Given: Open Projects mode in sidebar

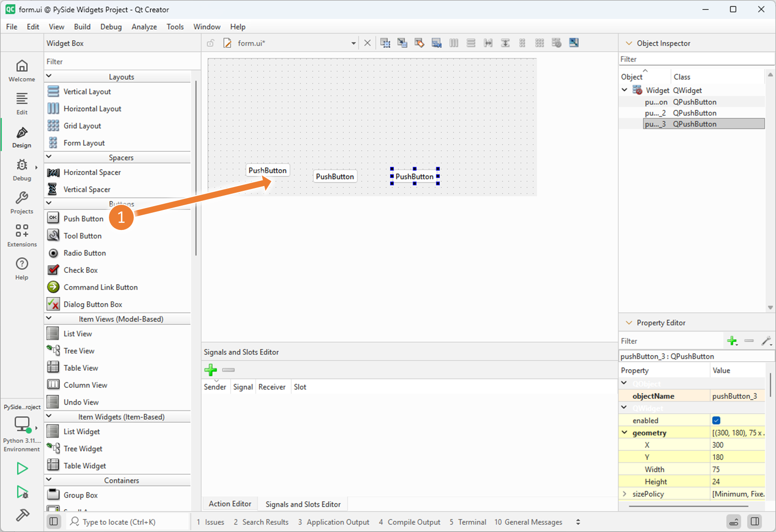Looking at the screenshot, I should tap(22, 203).
